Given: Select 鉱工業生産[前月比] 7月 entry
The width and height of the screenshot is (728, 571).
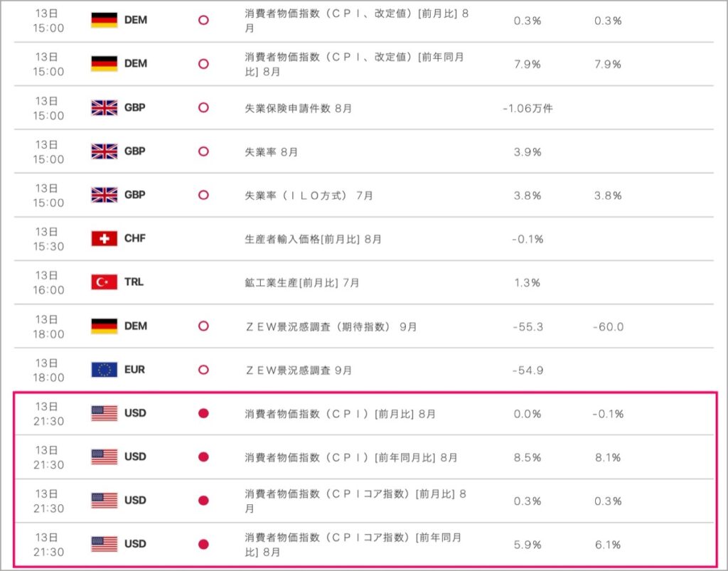Looking at the screenshot, I should tap(301, 283).
